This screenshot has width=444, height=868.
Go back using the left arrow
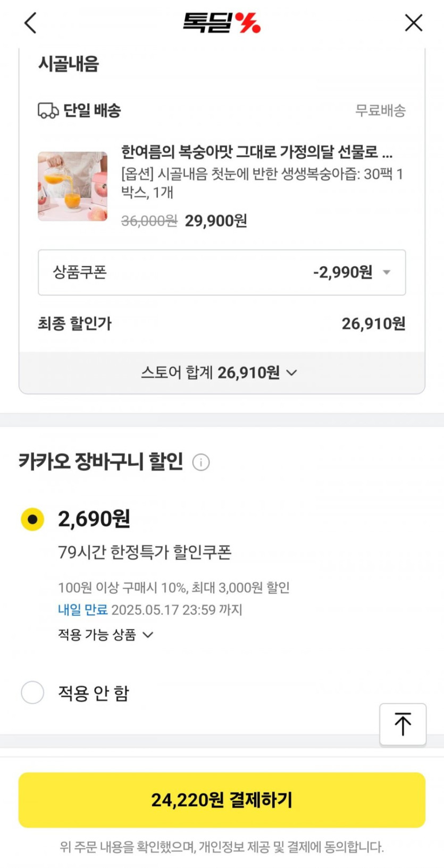click(30, 23)
